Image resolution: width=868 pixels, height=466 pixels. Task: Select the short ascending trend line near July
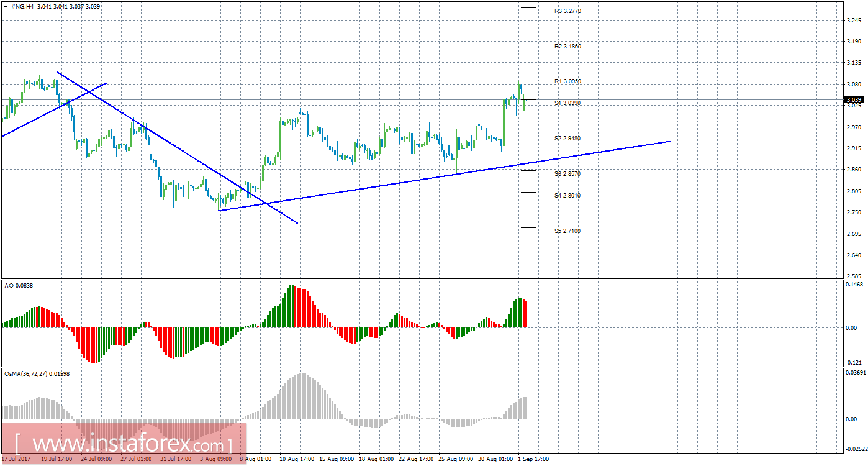54,109
